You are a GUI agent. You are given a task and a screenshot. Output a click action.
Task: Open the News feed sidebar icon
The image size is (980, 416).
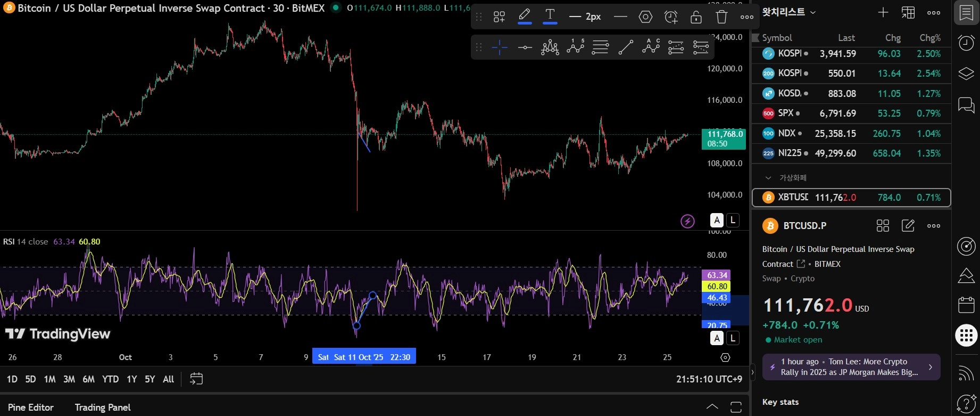(966, 373)
